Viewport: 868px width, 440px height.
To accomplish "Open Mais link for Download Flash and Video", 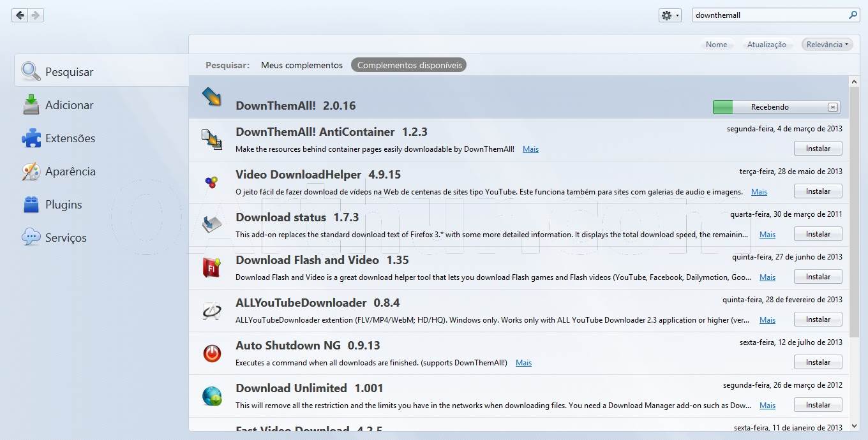I will tap(767, 277).
